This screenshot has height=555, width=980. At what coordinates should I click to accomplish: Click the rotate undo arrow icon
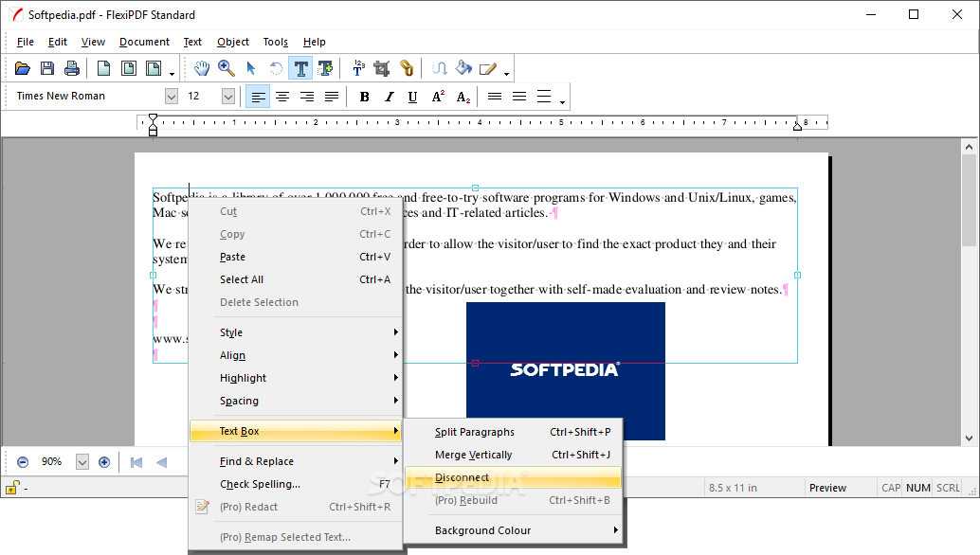click(x=276, y=68)
